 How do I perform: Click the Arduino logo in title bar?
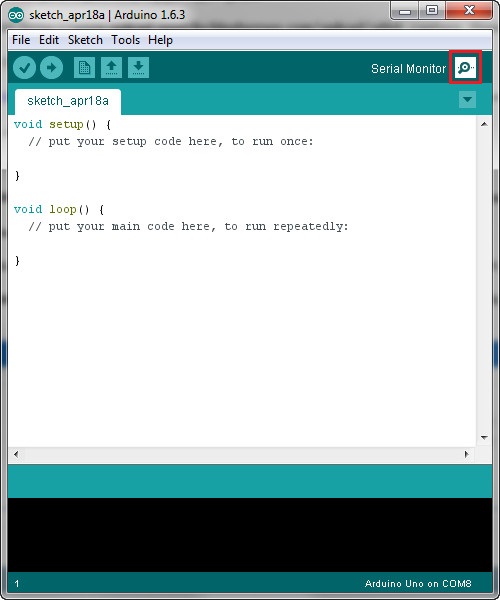point(16,15)
